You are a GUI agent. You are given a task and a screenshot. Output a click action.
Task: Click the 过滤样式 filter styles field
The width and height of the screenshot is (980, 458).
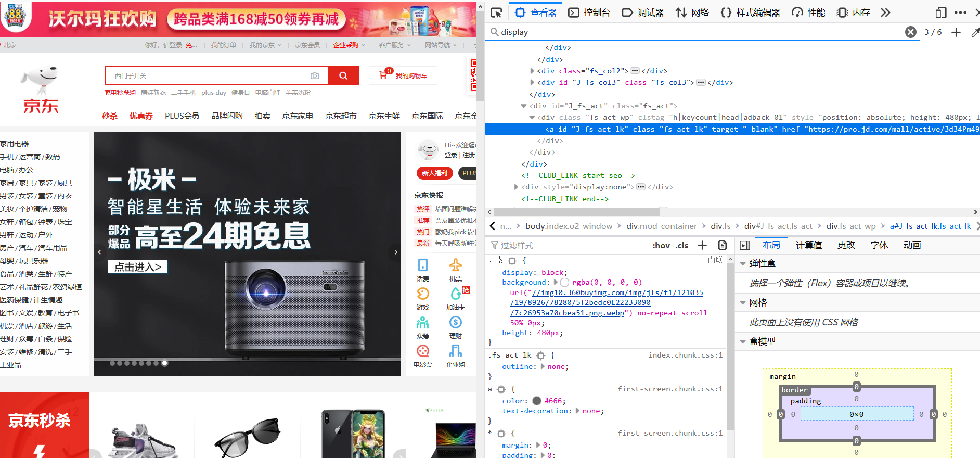pyautogui.click(x=567, y=245)
